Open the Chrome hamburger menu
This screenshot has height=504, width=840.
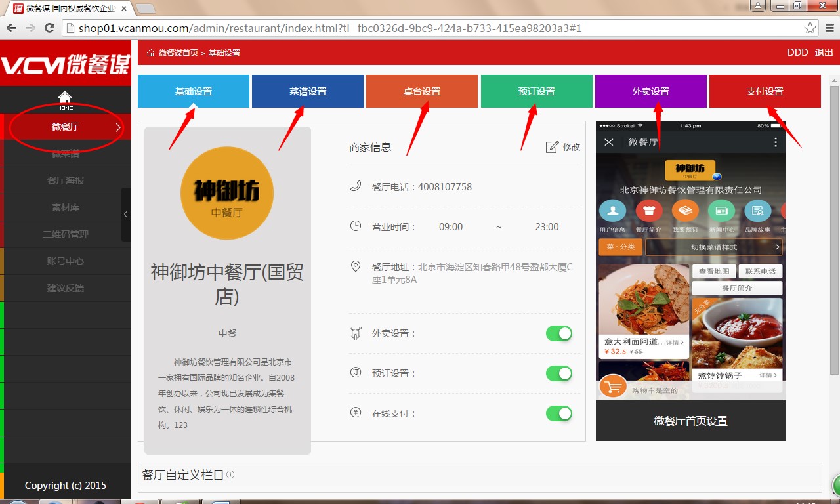click(829, 28)
